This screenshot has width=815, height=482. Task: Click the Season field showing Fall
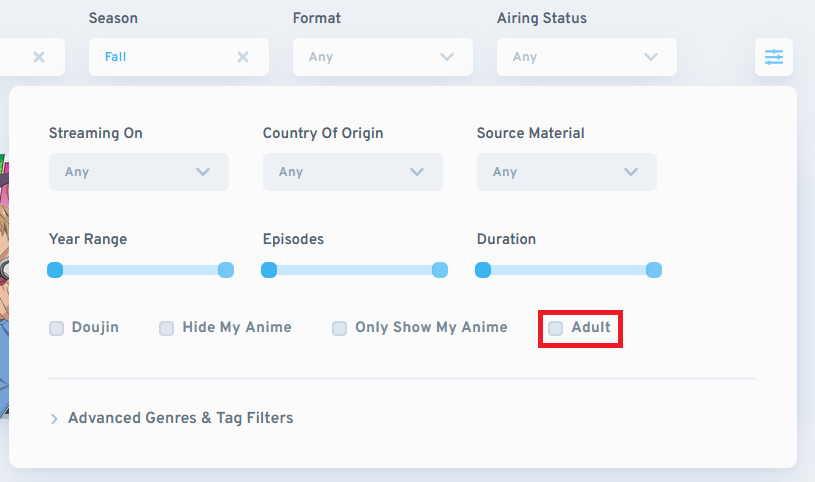[179, 57]
